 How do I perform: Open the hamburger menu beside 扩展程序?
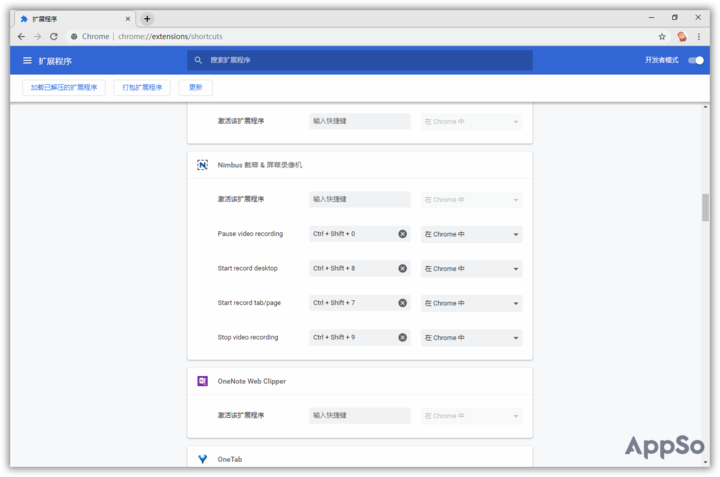pyautogui.click(x=27, y=61)
